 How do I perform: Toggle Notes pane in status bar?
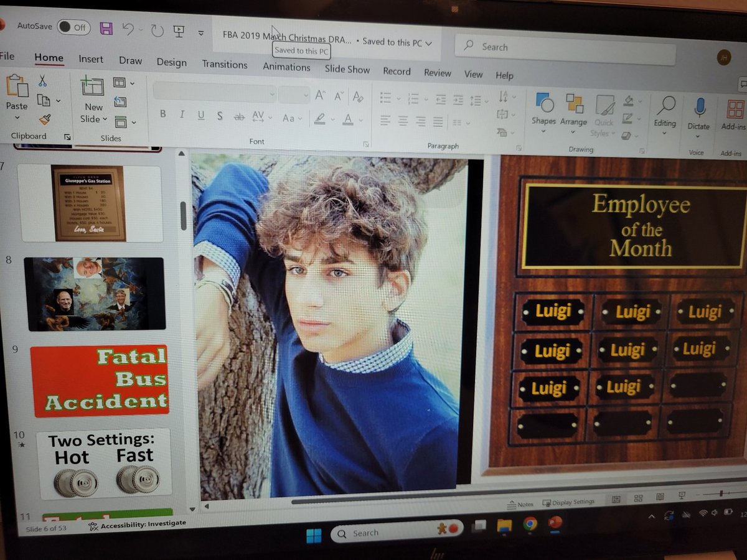point(520,504)
